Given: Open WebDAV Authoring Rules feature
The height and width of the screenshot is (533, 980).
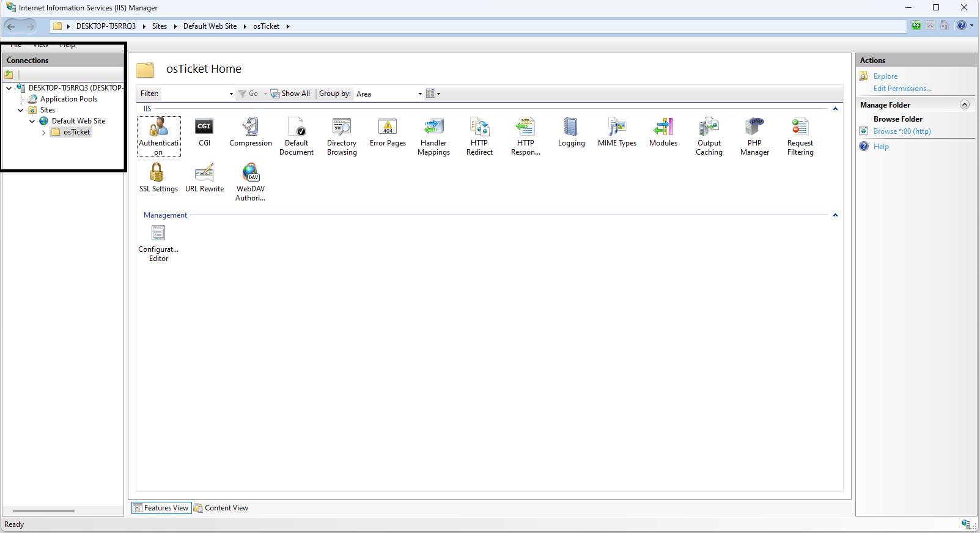Looking at the screenshot, I should point(251,183).
